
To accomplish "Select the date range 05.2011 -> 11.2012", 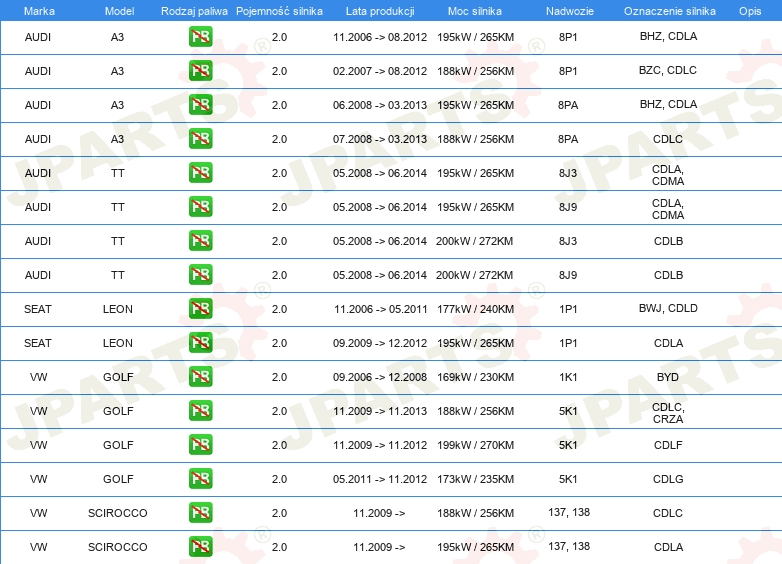I will click(380, 479).
